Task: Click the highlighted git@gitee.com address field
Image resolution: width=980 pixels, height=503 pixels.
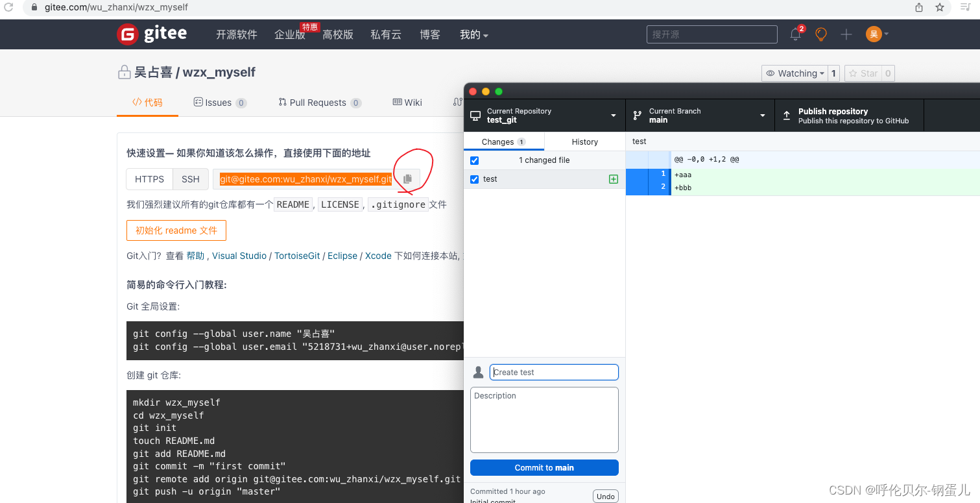Action: [x=306, y=179]
